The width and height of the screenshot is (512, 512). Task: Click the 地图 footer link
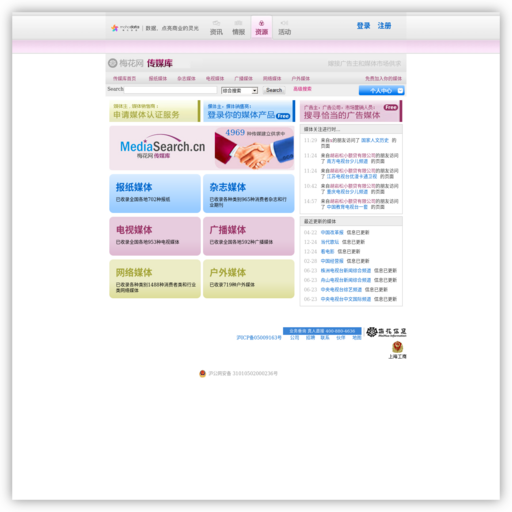(357, 338)
